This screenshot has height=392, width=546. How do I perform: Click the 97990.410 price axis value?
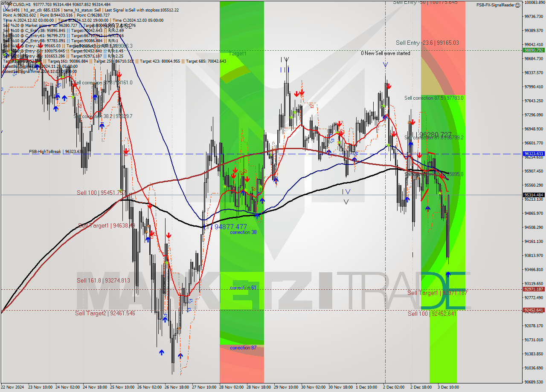pyautogui.click(x=534, y=86)
